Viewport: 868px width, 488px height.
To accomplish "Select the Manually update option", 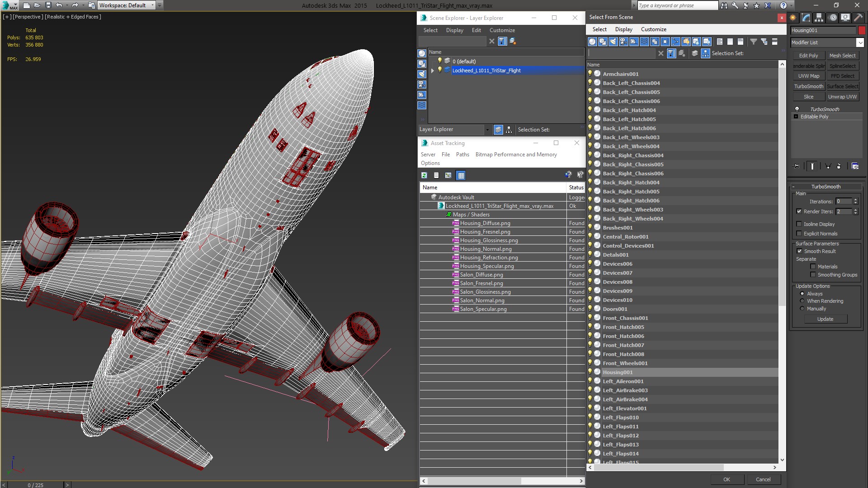I will [802, 309].
